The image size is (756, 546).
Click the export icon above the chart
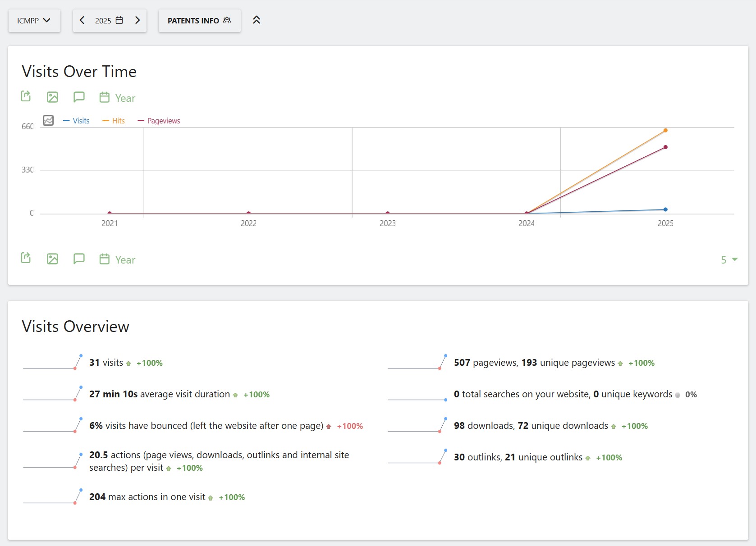(x=26, y=96)
